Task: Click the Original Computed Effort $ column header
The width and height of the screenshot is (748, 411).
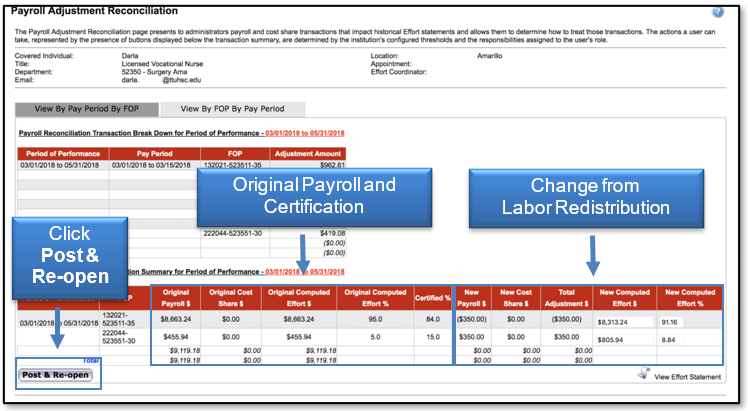Action: (x=299, y=298)
